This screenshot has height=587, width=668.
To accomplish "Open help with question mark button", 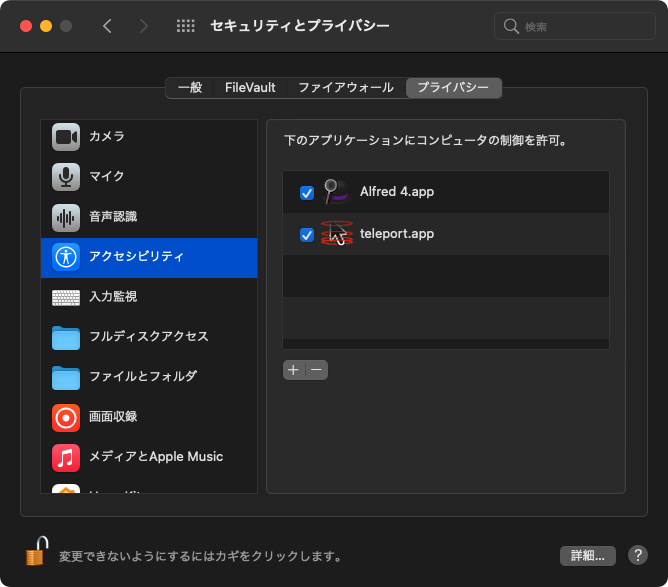I will 638,555.
